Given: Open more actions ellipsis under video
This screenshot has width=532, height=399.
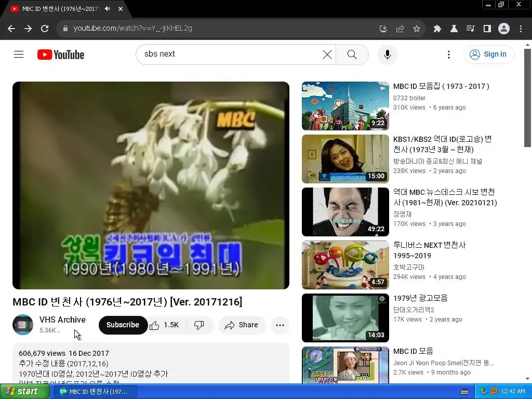Looking at the screenshot, I should [x=280, y=325].
